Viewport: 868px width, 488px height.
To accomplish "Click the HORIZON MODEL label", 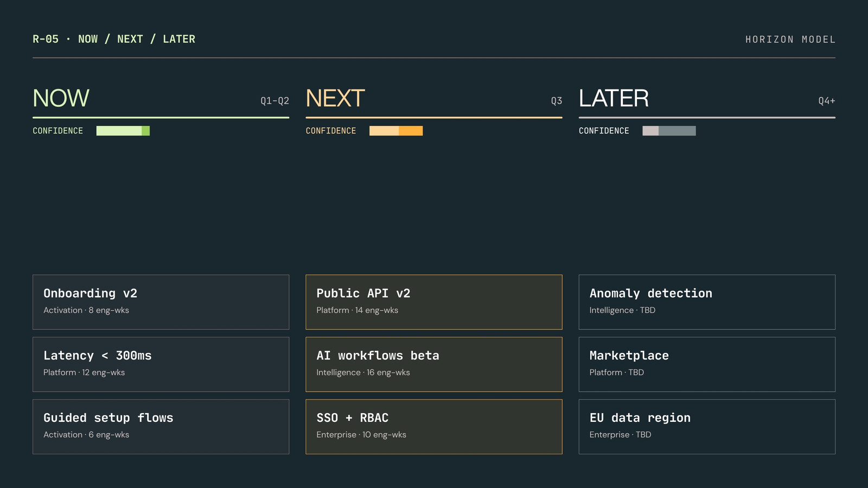I will click(790, 40).
